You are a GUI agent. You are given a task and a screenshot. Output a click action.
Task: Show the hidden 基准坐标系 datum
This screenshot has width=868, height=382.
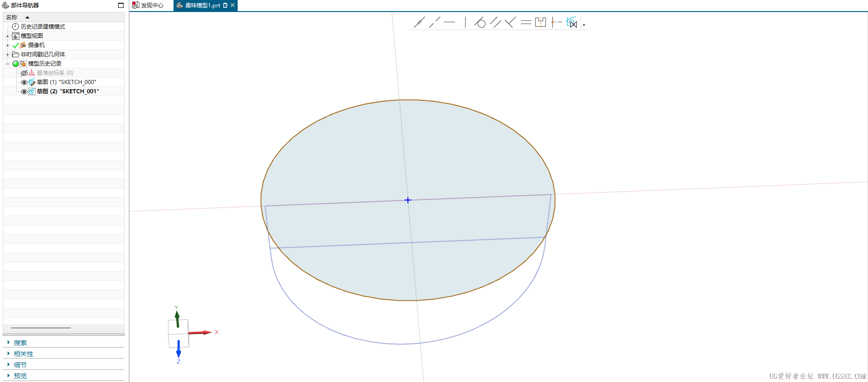pos(24,73)
